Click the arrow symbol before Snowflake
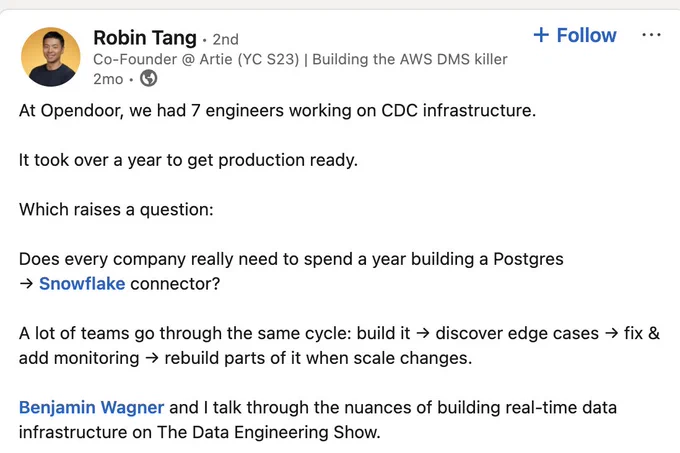Viewport: 680px width, 453px height. click(26, 284)
